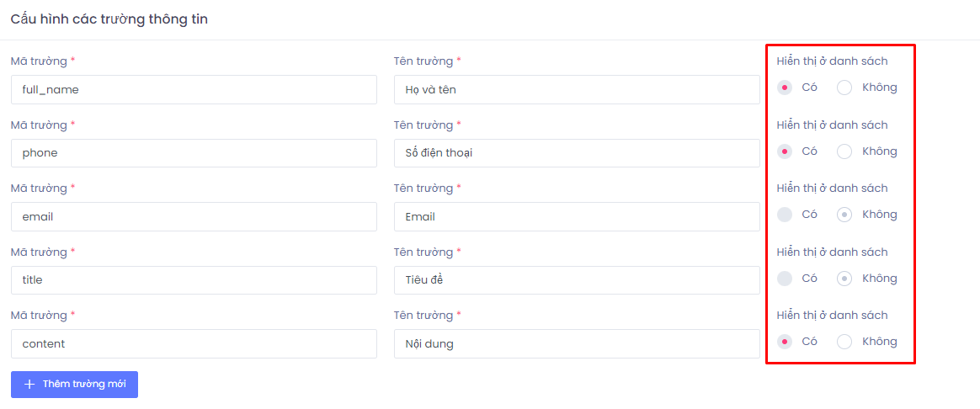Focus the email field code input

coord(194,216)
